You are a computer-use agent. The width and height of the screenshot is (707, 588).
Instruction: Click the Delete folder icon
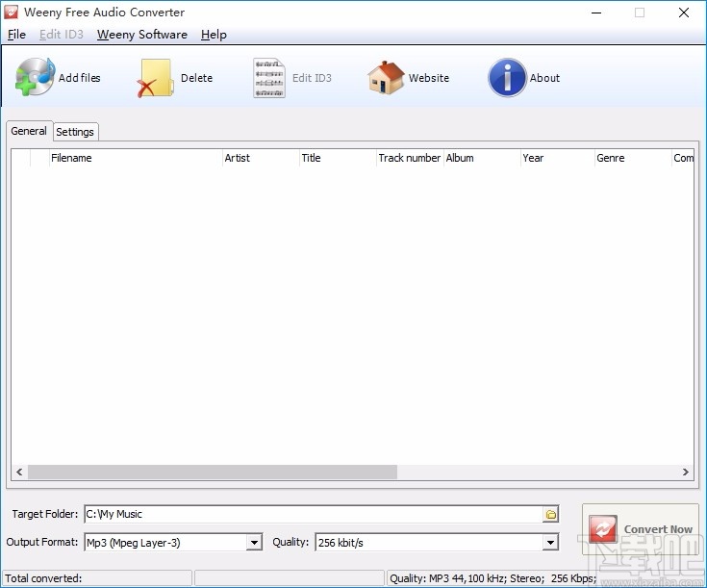[x=155, y=78]
